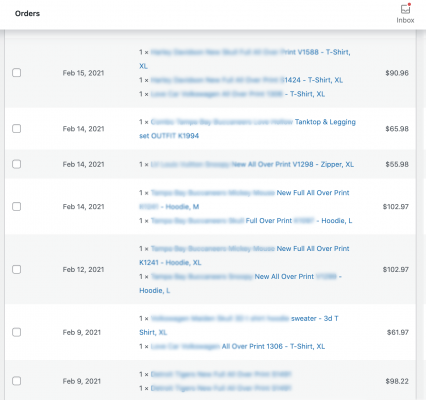
Task: Tick the $61.97 order checkbox
Action: pyautogui.click(x=17, y=332)
